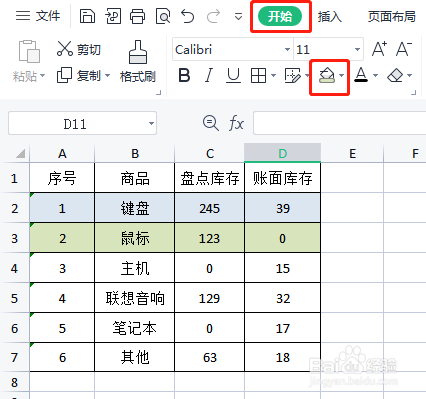Click the 粘贴 paste icon
426x399 pixels.
coord(29,52)
